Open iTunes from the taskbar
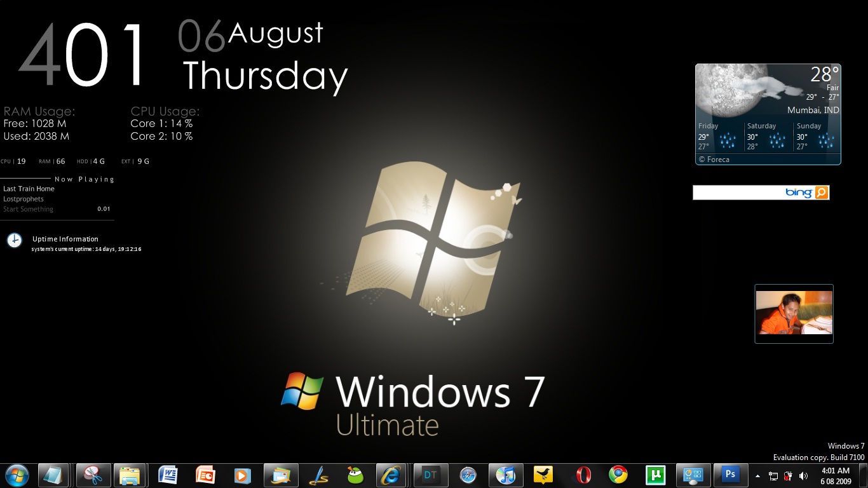The height and width of the screenshot is (488, 868). (506, 475)
